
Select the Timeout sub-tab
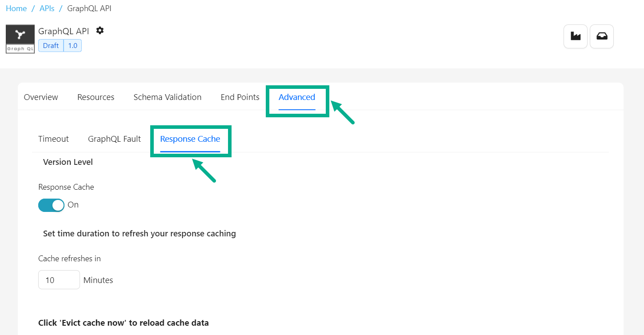pyautogui.click(x=53, y=139)
